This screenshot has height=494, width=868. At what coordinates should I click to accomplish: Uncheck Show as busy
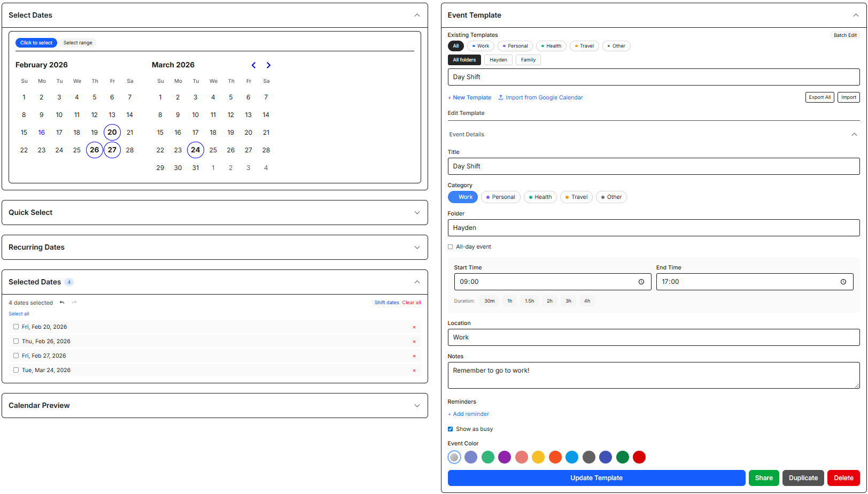451,429
